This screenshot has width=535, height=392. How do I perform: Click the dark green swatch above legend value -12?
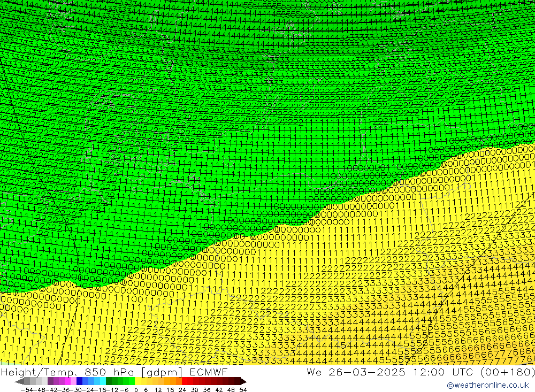pyautogui.click(x=109, y=381)
